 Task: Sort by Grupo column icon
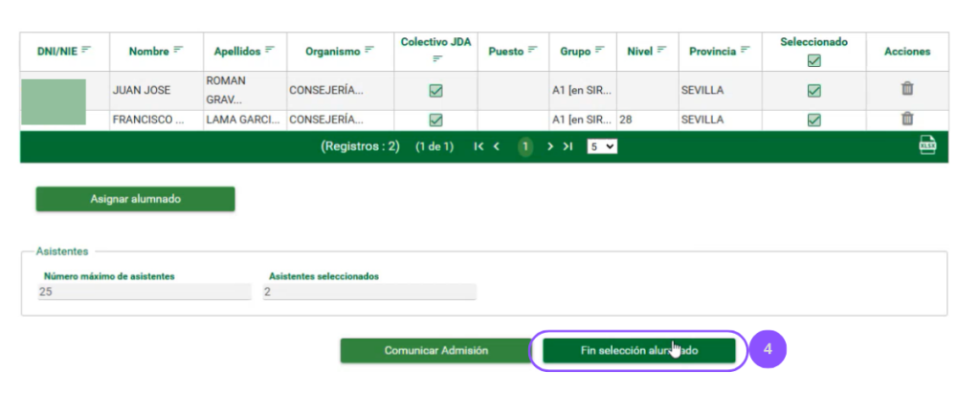click(600, 49)
